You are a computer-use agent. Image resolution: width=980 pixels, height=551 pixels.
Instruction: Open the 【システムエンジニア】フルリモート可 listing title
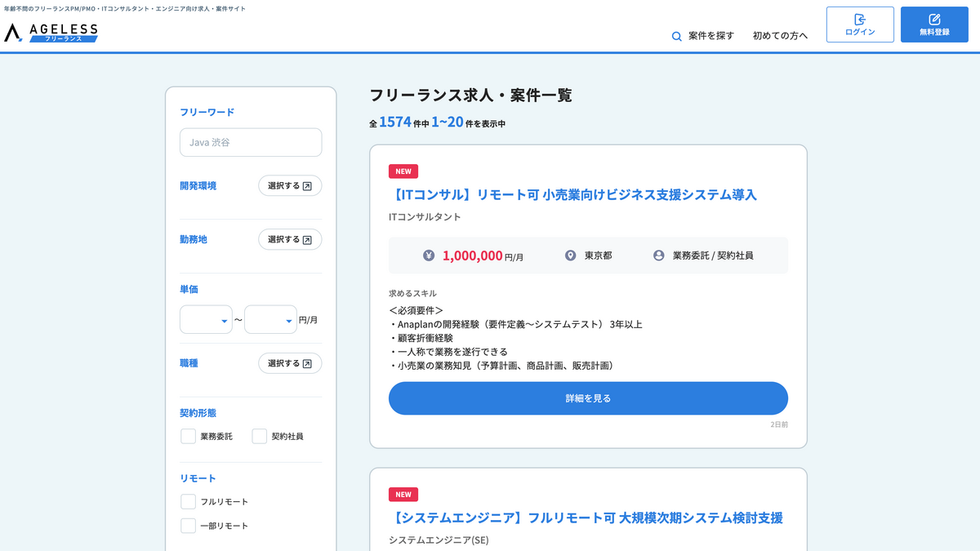(x=586, y=518)
